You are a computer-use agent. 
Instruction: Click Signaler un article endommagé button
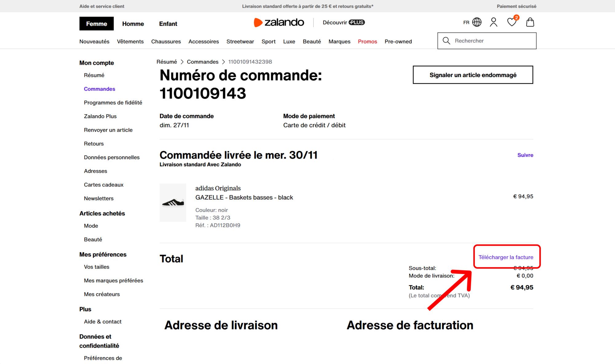[473, 75]
